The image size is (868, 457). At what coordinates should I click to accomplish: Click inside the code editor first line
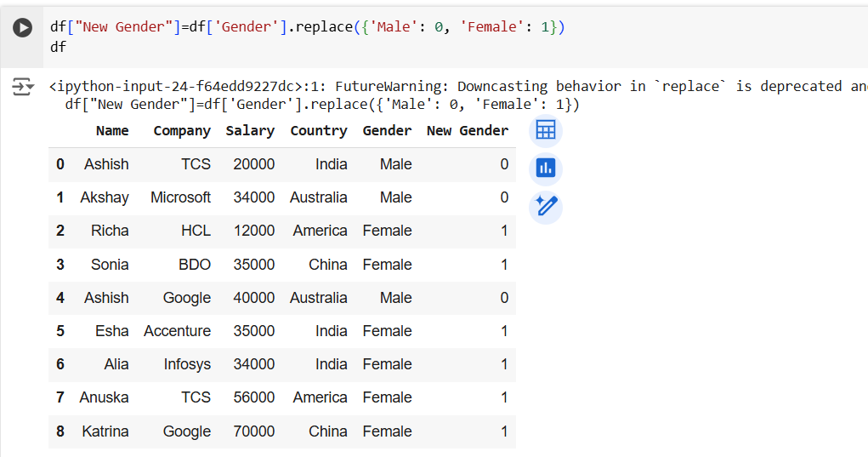306,27
